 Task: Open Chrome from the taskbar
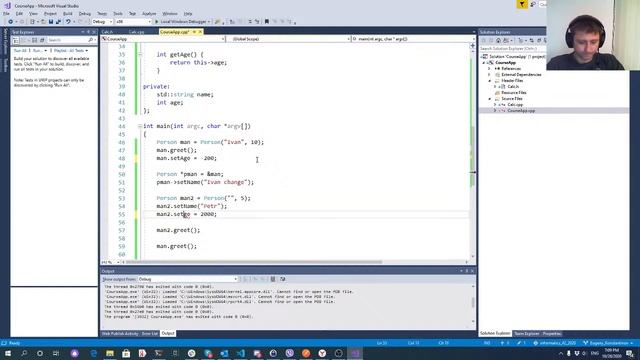[x=191, y=353]
